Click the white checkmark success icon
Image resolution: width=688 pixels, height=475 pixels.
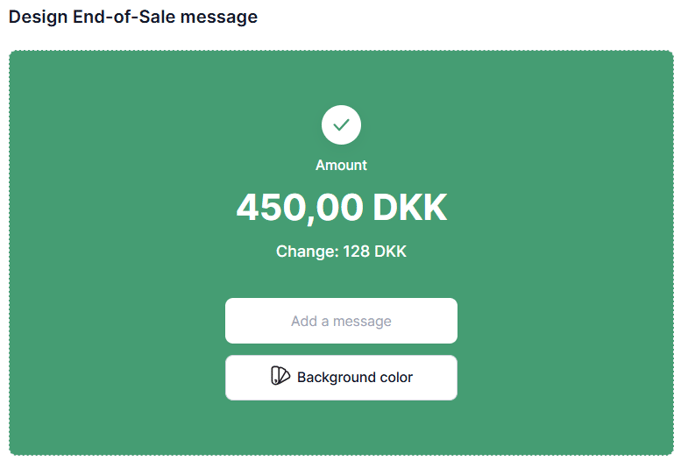pos(341,125)
